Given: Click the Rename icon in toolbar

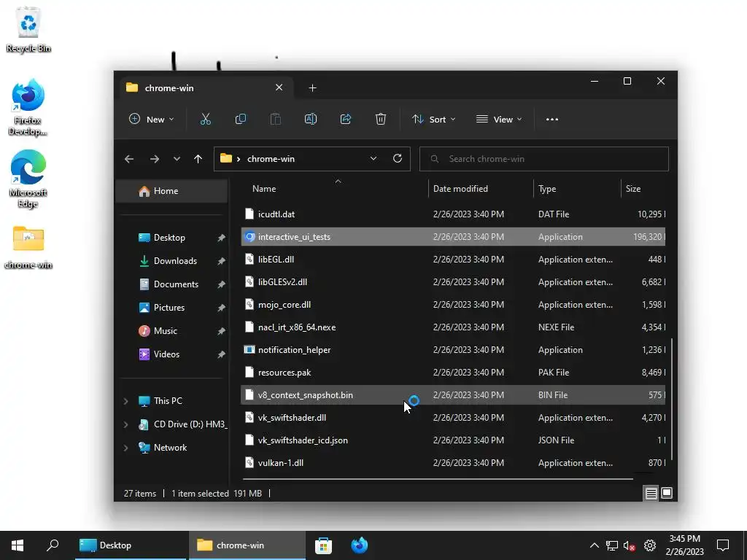Looking at the screenshot, I should 311,119.
